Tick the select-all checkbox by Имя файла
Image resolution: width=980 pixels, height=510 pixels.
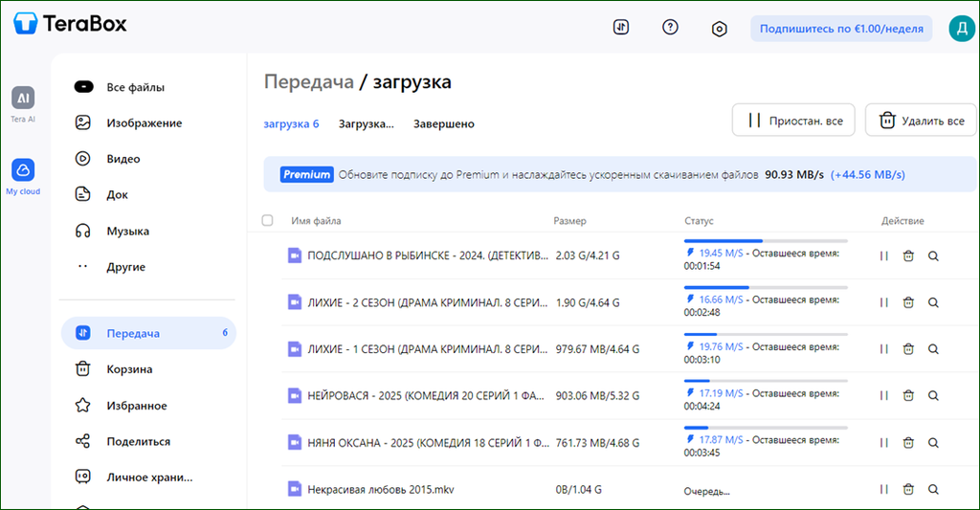pos(268,220)
